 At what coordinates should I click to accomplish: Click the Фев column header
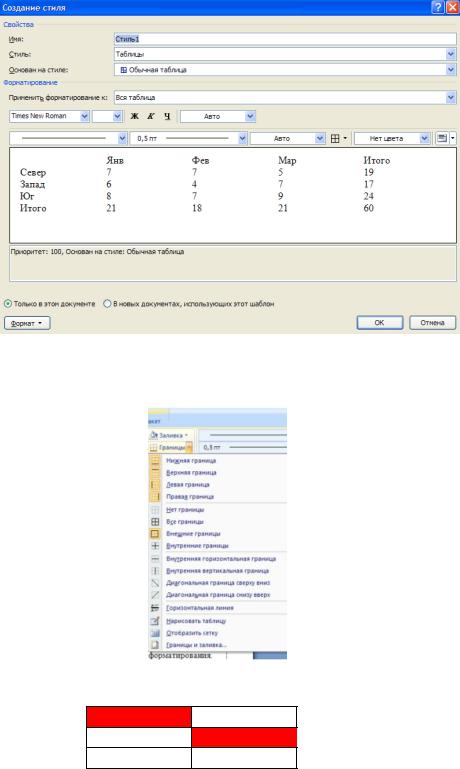(x=201, y=160)
